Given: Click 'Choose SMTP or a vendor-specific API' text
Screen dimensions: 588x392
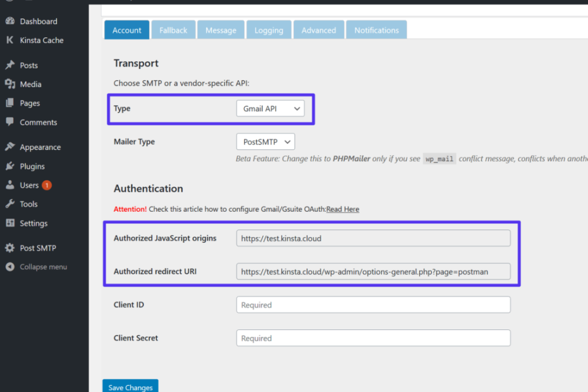Looking at the screenshot, I should pos(181,83).
